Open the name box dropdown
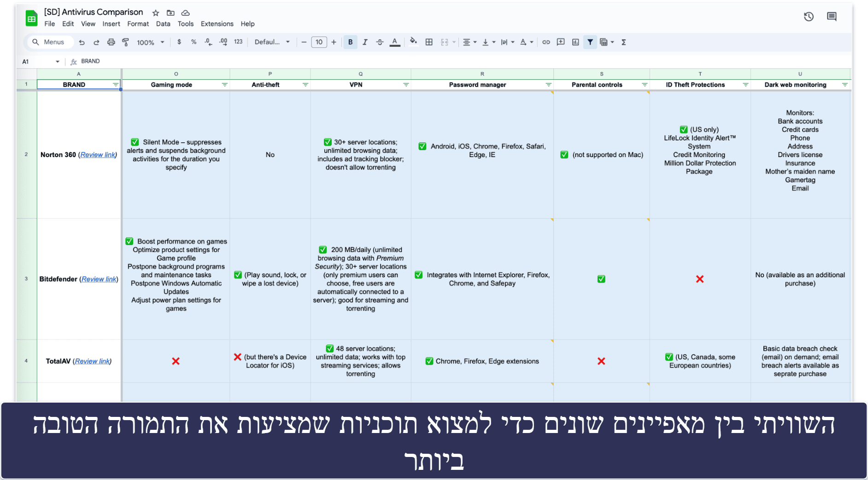This screenshot has height=480, width=868. point(58,62)
